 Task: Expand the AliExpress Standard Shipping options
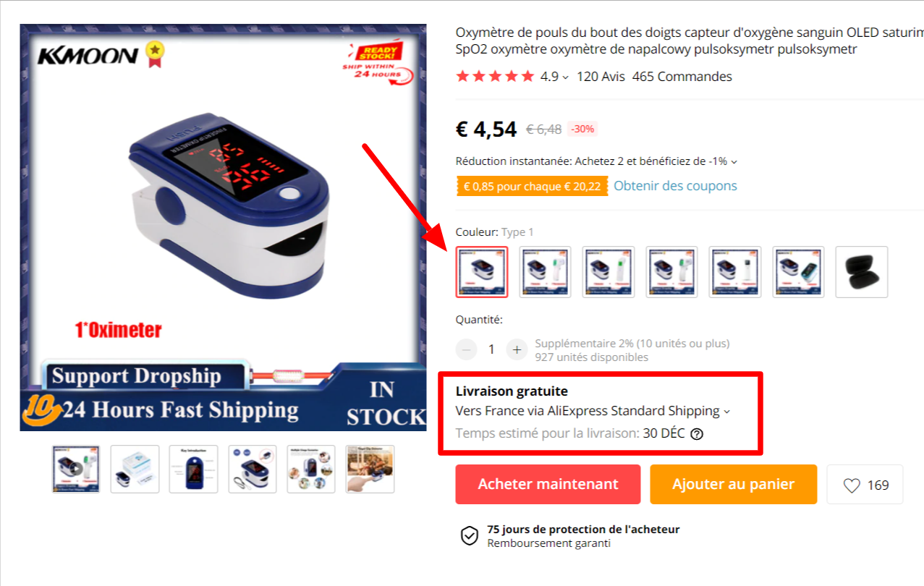727,412
